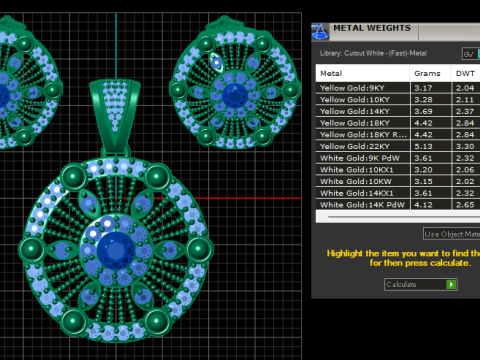Select the Yellow Gold:18KY R... row
Screen dimensions: 480x360
398,135
